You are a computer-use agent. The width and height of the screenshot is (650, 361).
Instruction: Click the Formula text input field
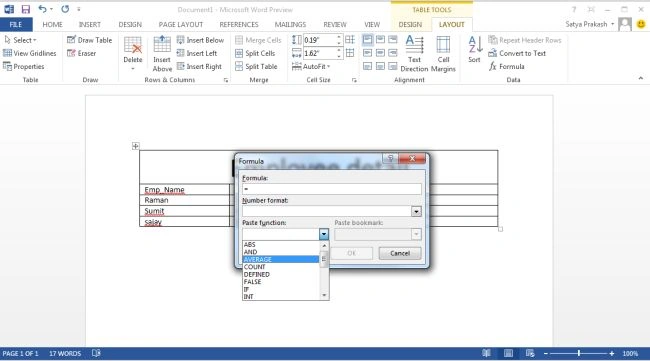(332, 189)
